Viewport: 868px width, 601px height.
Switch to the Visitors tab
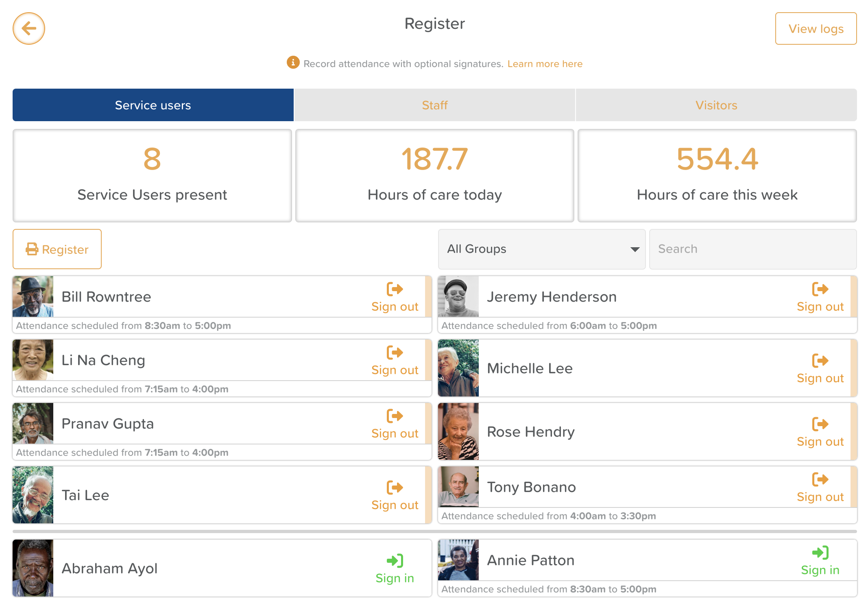pos(716,105)
